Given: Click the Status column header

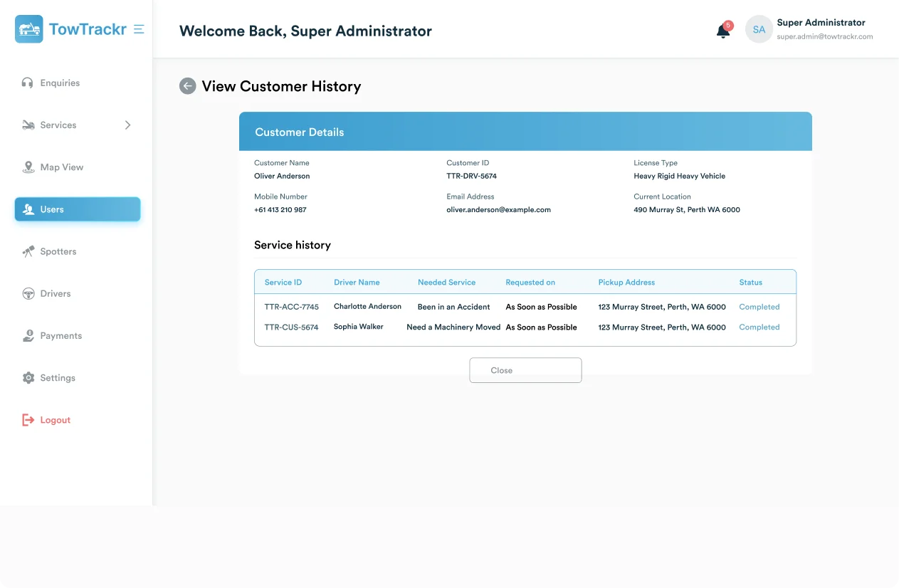Looking at the screenshot, I should pyautogui.click(x=750, y=283).
